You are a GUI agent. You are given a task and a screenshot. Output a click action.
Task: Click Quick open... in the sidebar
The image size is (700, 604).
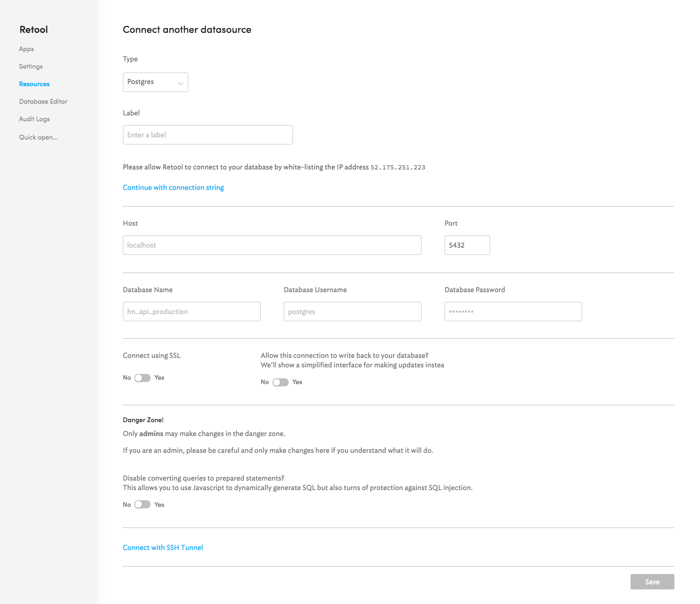pos(38,137)
